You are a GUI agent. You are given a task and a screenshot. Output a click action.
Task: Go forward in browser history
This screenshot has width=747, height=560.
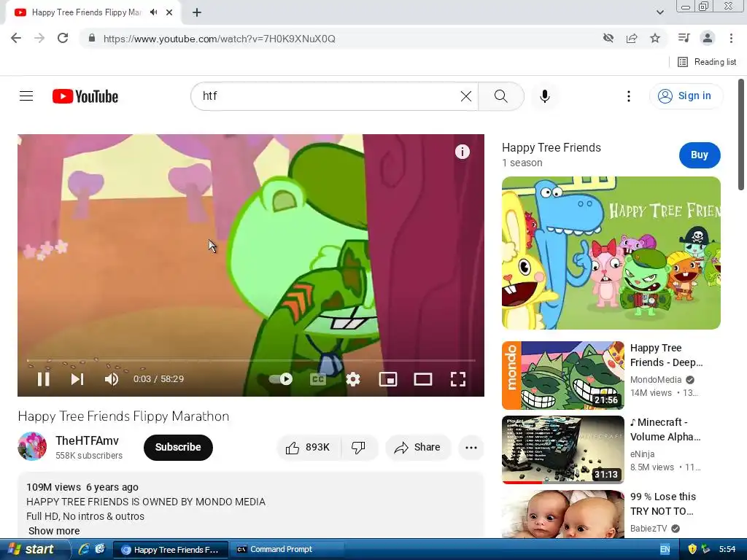click(x=39, y=39)
